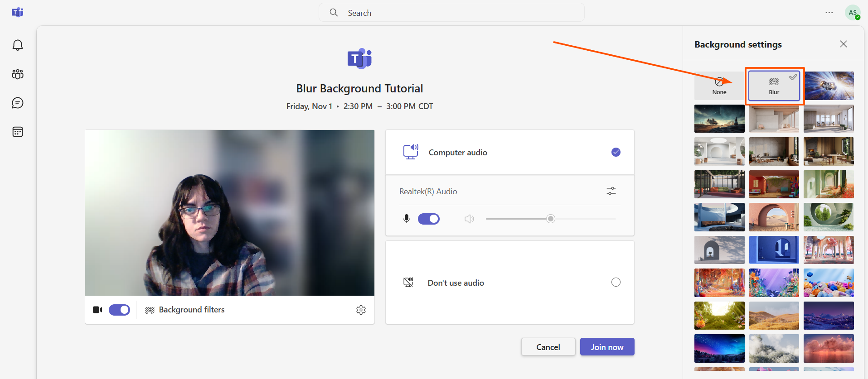This screenshot has height=379, width=868.
Task: Choose the pink trees colonnade background
Action: click(829, 250)
